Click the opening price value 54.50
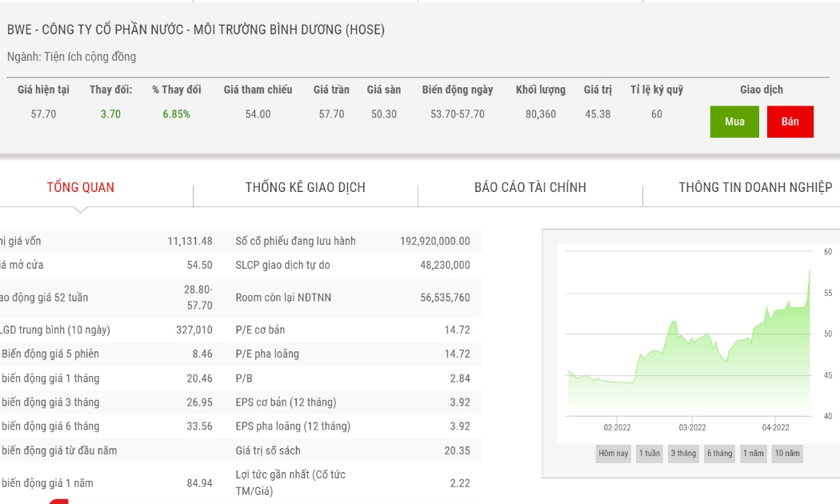840x504 pixels. [200, 265]
